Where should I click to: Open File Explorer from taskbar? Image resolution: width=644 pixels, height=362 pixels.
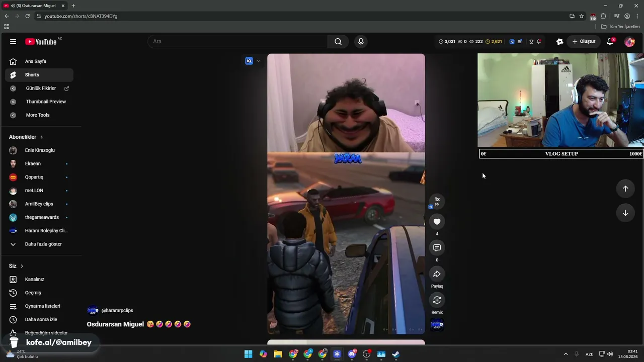(278, 354)
